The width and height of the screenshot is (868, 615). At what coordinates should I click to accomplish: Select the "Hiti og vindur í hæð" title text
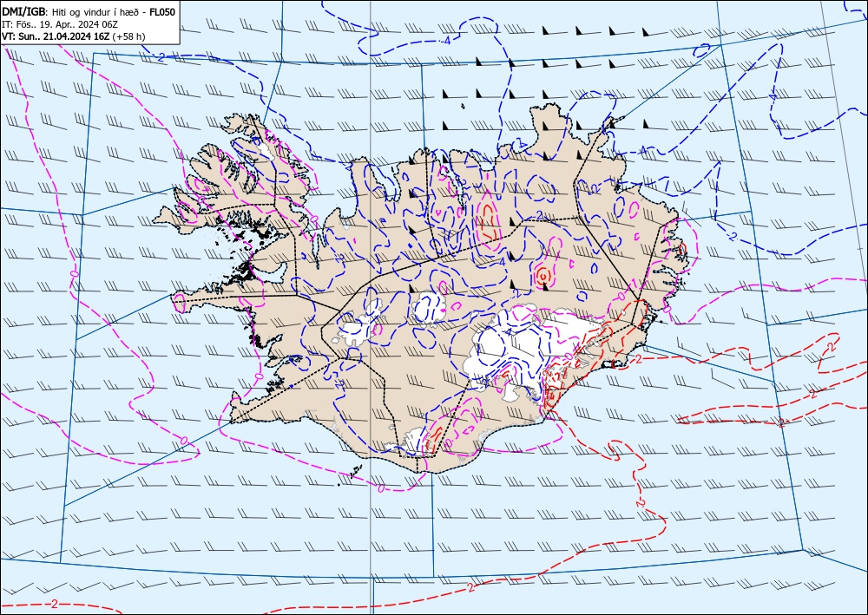tap(95, 12)
